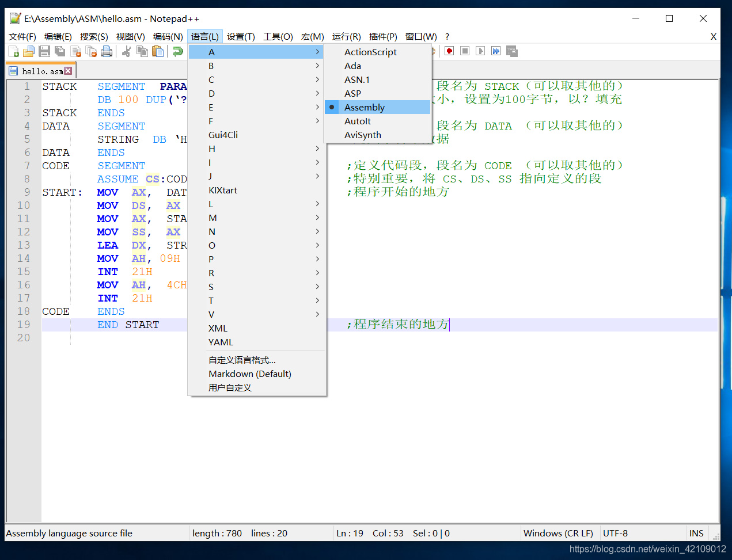The image size is (732, 560).
Task: Select YAML in the language menu
Action: pyautogui.click(x=256, y=342)
